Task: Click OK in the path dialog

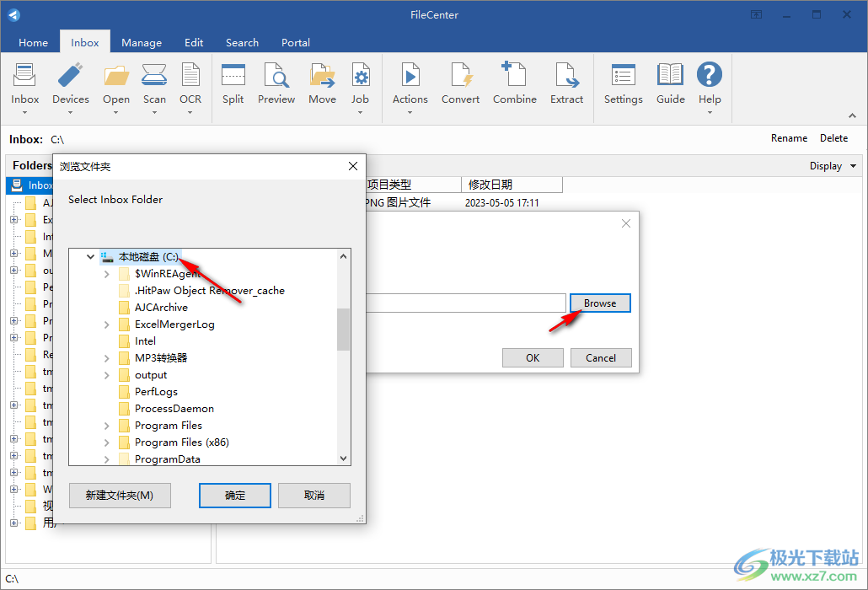Action: click(533, 358)
